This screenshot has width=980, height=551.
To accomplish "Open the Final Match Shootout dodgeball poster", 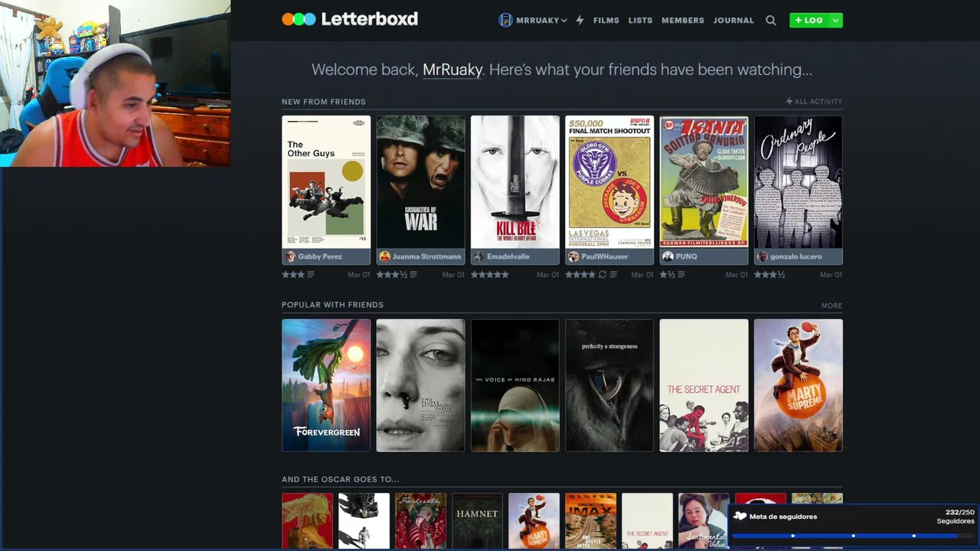I will point(609,181).
